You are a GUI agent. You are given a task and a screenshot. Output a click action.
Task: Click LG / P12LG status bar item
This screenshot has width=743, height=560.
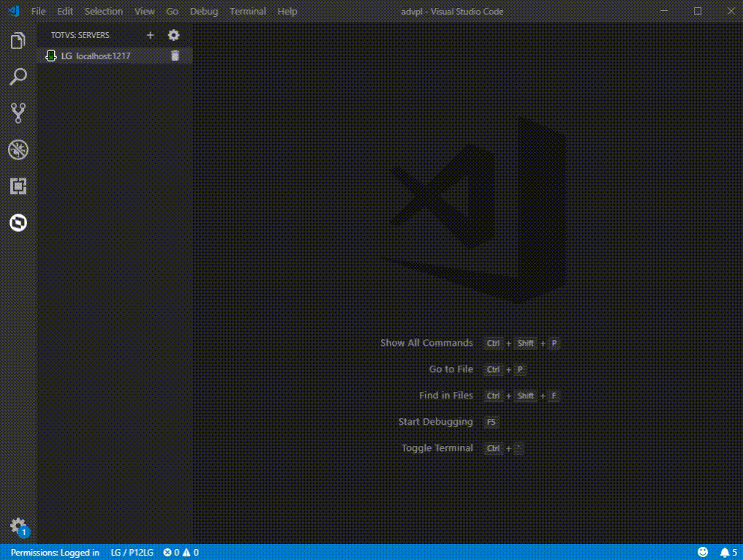click(x=132, y=553)
